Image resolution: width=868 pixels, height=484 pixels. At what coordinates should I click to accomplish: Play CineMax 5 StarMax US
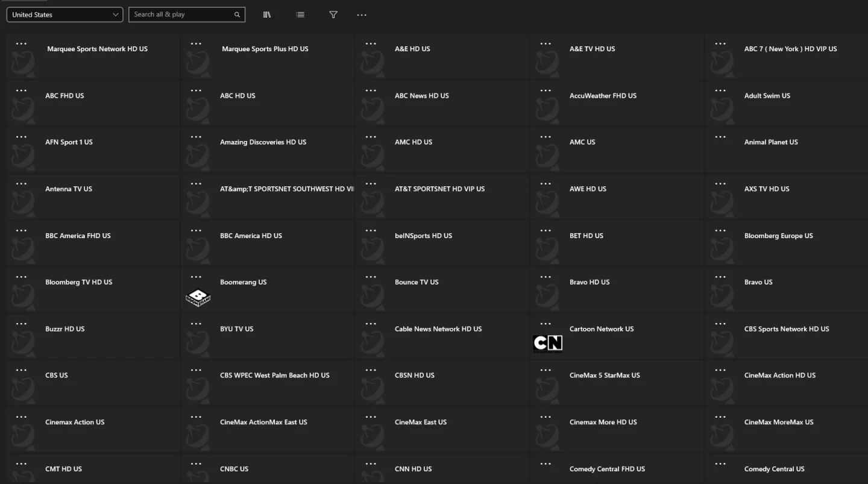tap(605, 376)
